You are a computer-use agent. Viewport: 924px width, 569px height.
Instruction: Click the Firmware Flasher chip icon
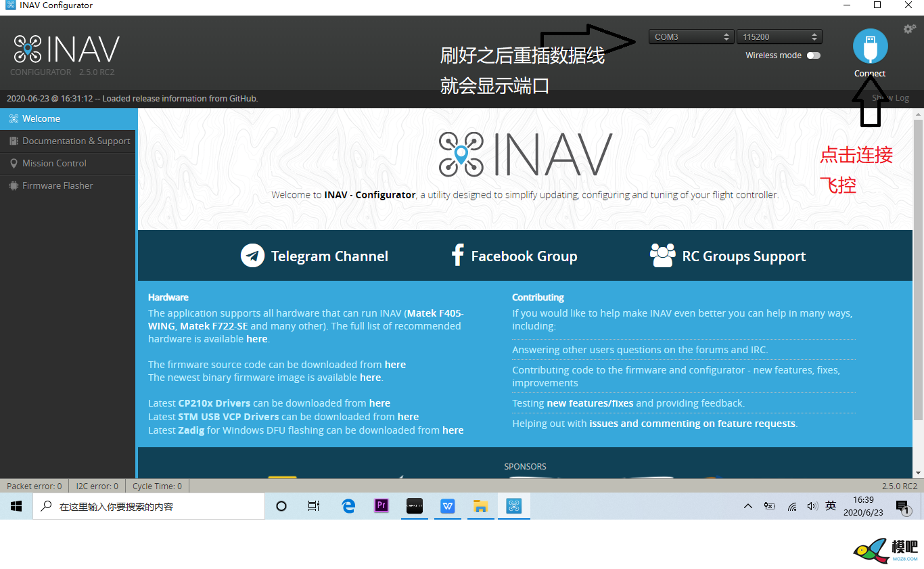(x=13, y=185)
